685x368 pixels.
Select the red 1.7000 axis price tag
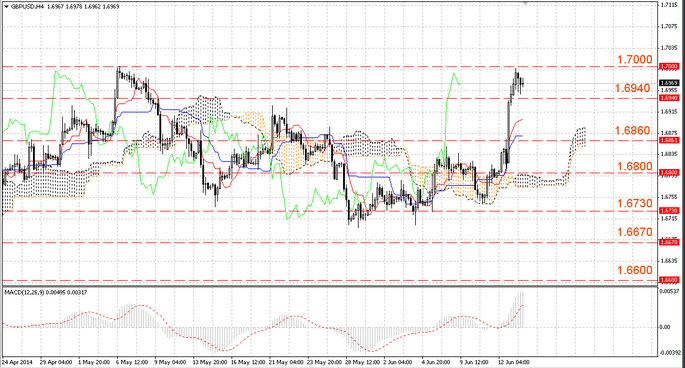point(669,66)
